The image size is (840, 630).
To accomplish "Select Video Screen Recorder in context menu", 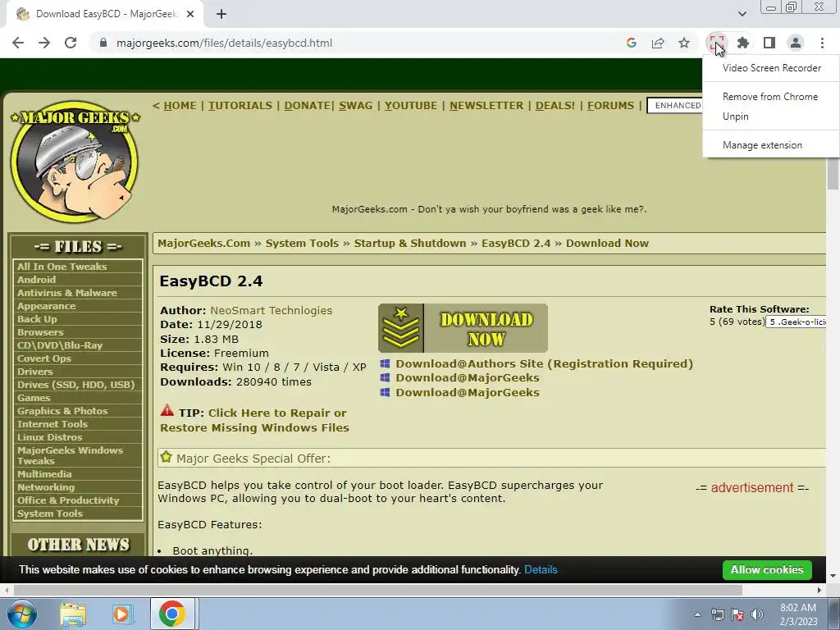I will 771,68.
